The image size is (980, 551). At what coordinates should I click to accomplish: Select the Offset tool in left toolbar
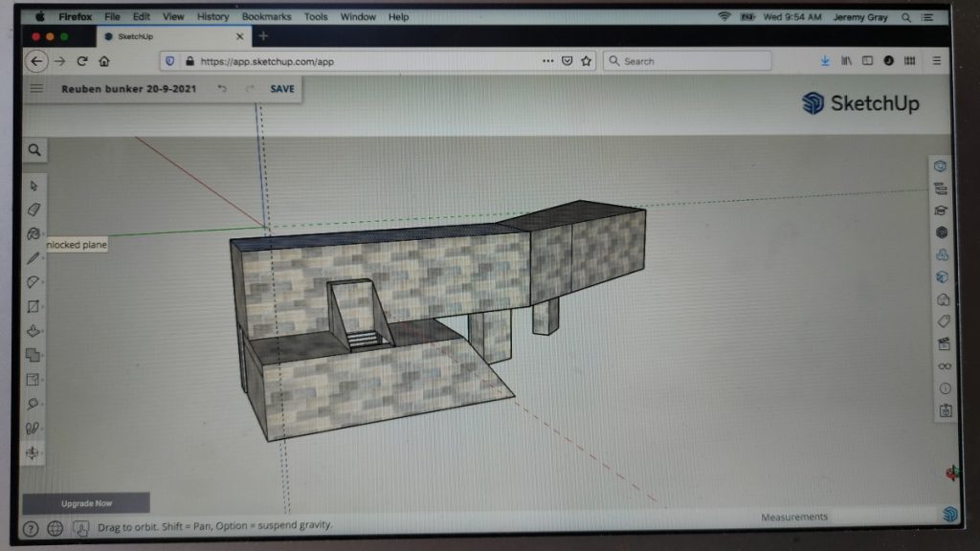click(x=33, y=379)
